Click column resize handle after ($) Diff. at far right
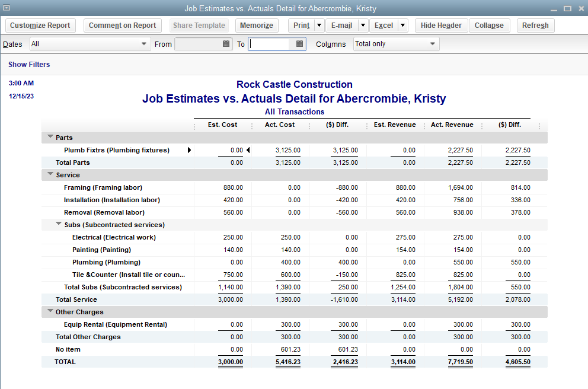The image size is (588, 389). tap(539, 126)
